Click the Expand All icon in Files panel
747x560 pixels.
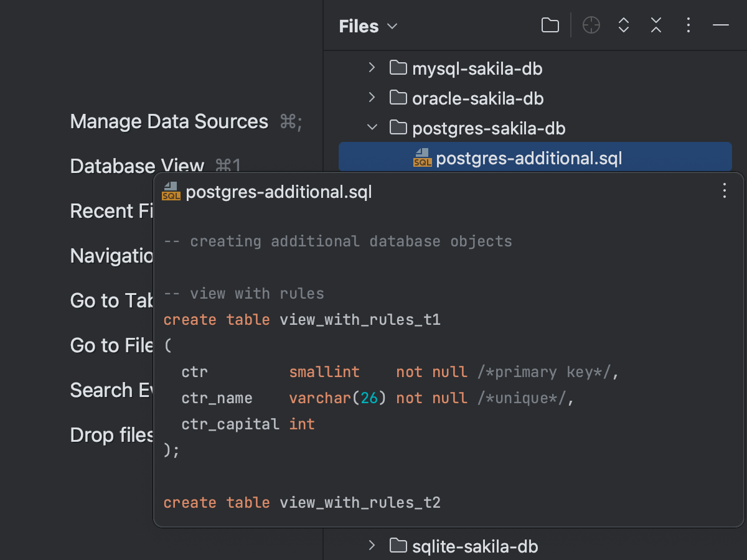(623, 26)
